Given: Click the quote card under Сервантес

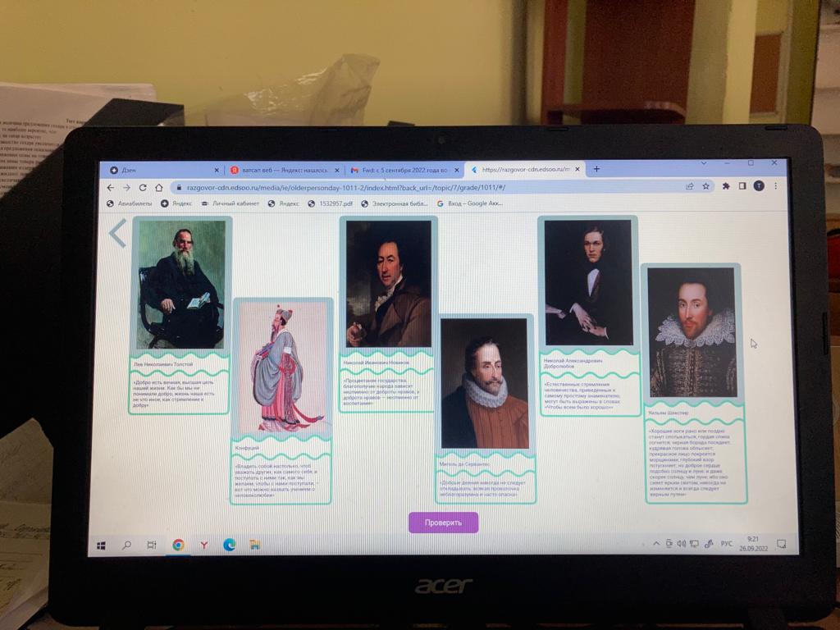Looking at the screenshot, I should click(486, 488).
